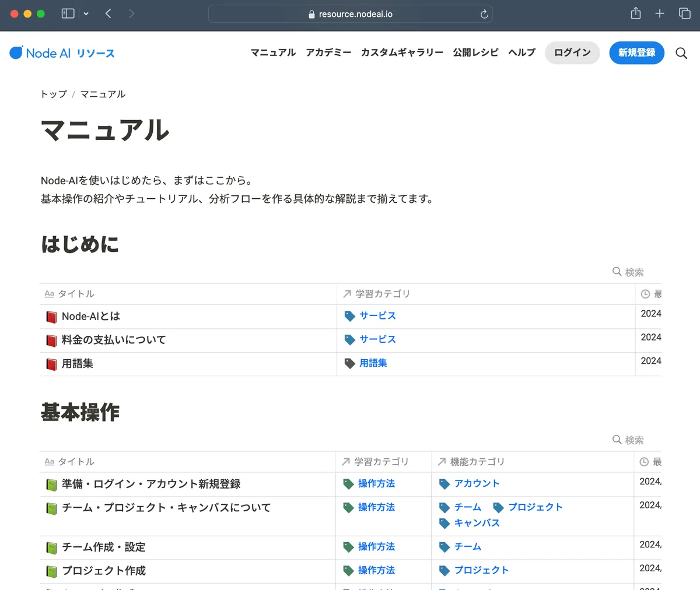
Task: Click the 基本操作 section heading
Action: [80, 412]
